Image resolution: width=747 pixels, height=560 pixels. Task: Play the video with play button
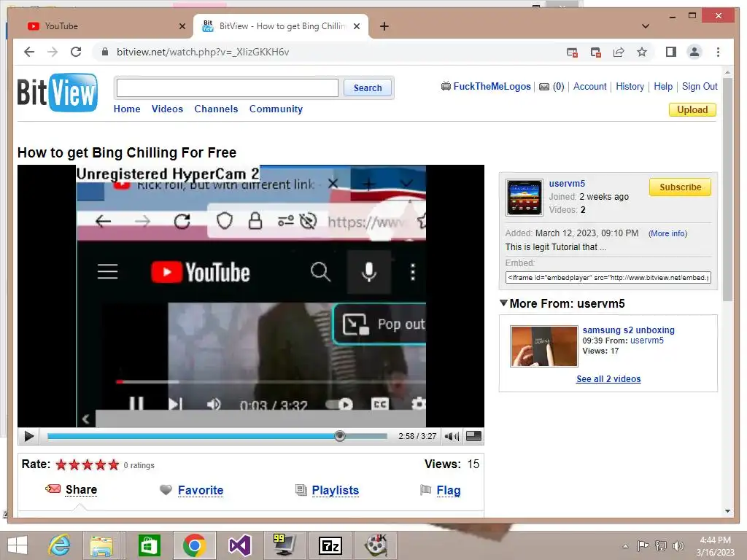click(x=28, y=436)
